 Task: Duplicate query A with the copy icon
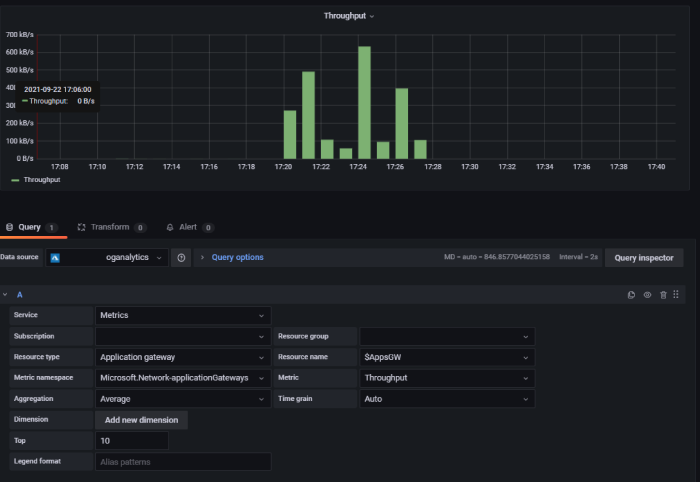tap(631, 295)
